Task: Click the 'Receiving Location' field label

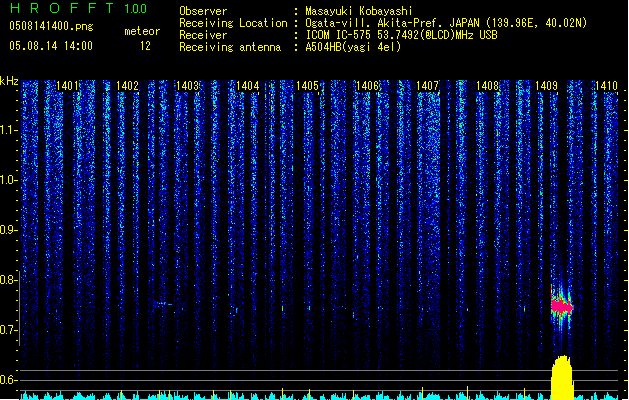Action: click(233, 23)
